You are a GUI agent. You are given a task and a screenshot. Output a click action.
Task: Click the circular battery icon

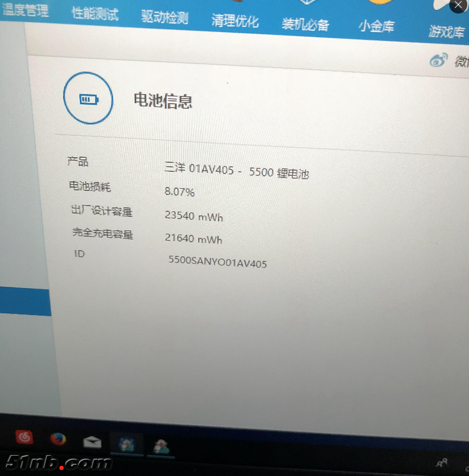point(88,98)
